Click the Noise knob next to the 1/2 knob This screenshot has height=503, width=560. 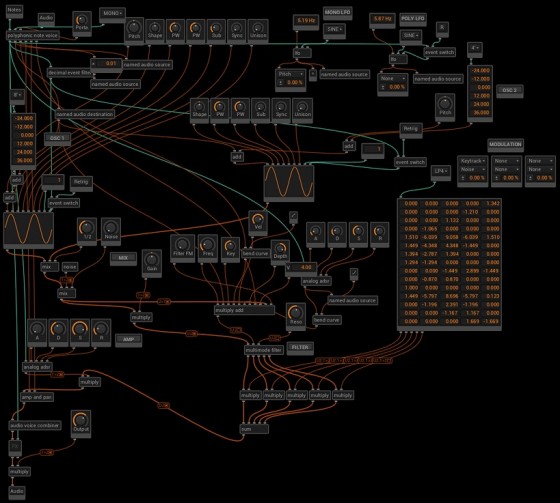[111, 230]
